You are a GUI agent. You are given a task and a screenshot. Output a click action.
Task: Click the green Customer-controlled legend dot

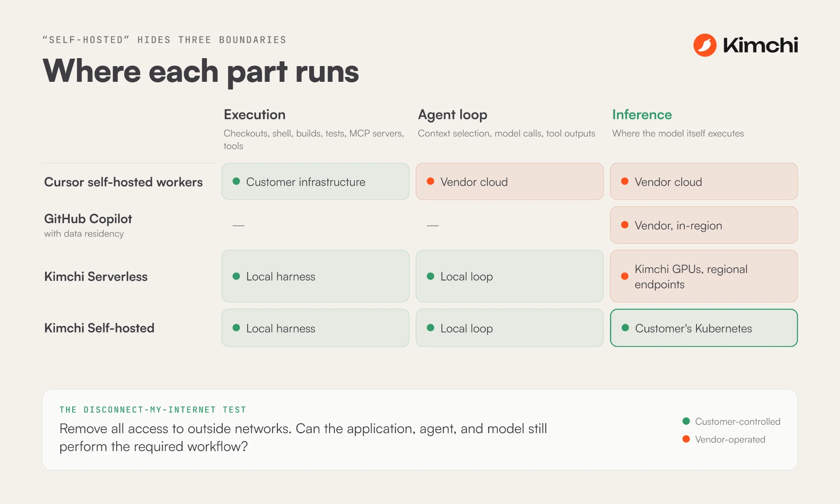coord(686,421)
